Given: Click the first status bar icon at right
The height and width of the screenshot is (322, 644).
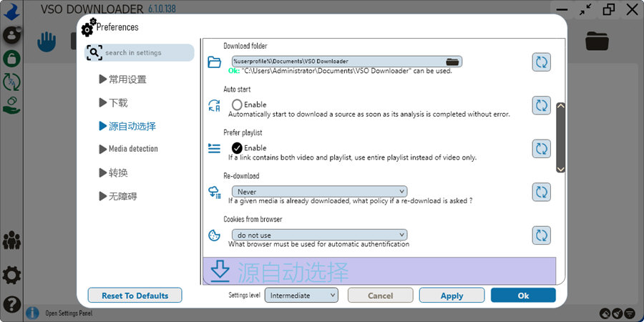Looking at the screenshot, I should [605, 313].
